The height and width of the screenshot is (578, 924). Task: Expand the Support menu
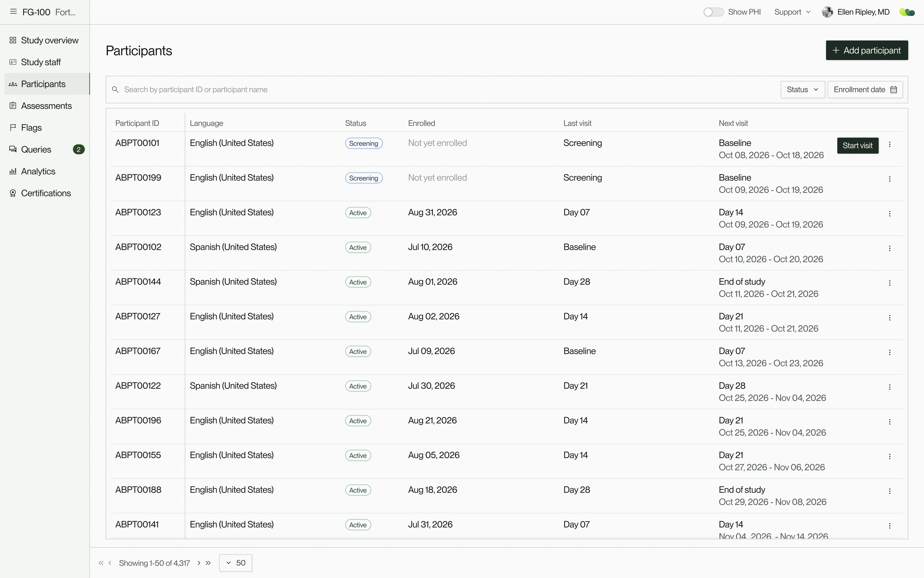pos(793,12)
